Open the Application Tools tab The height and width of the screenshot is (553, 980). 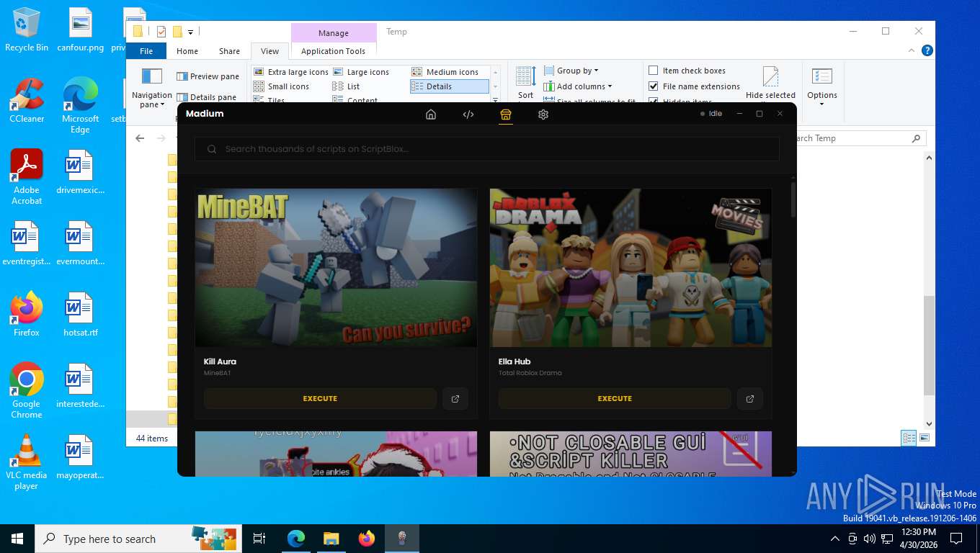click(334, 51)
